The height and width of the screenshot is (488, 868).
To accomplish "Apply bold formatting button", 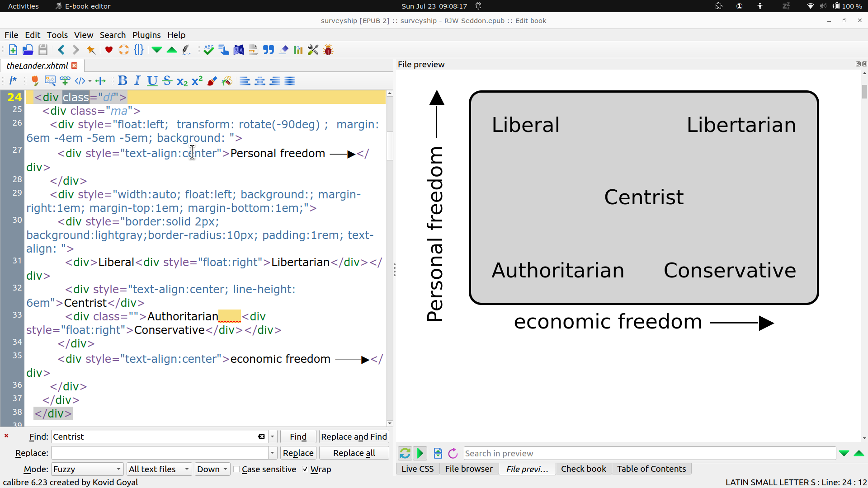I will [x=122, y=81].
